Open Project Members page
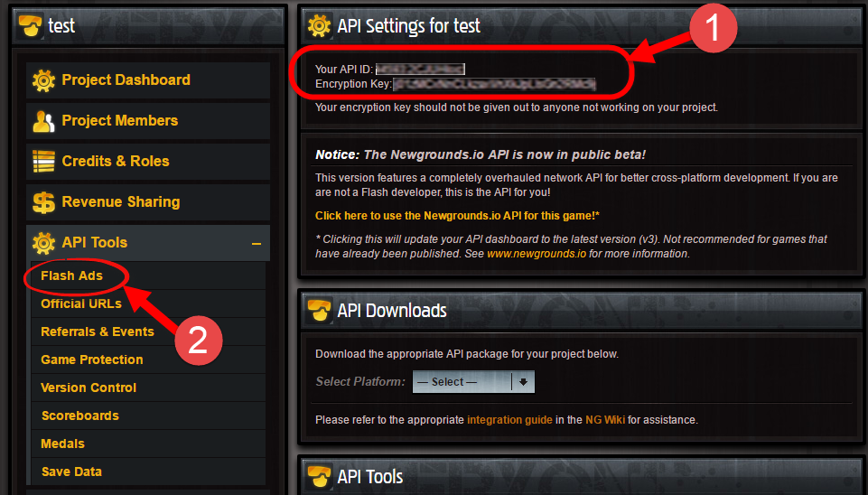The image size is (868, 495). [x=148, y=121]
